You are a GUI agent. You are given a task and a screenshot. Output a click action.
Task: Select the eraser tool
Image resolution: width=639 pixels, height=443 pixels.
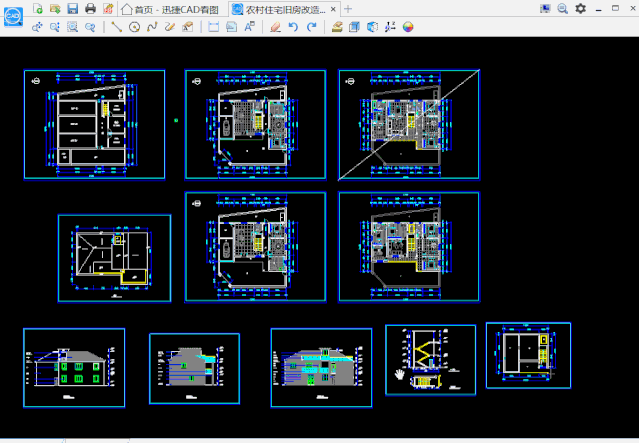click(275, 27)
